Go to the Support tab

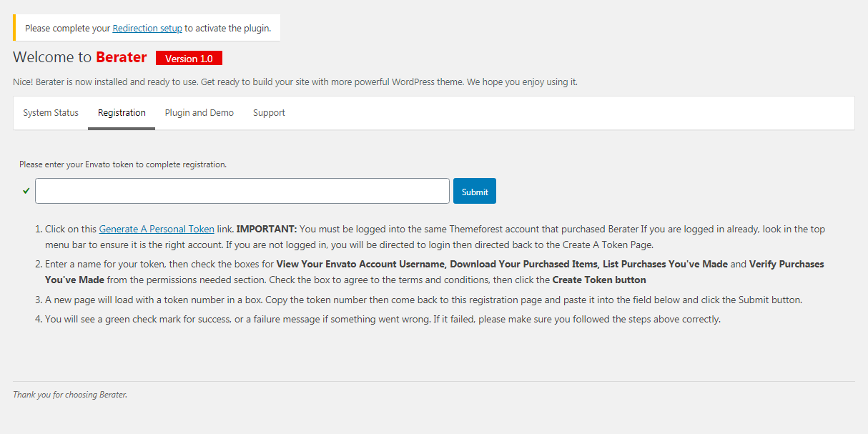point(269,113)
